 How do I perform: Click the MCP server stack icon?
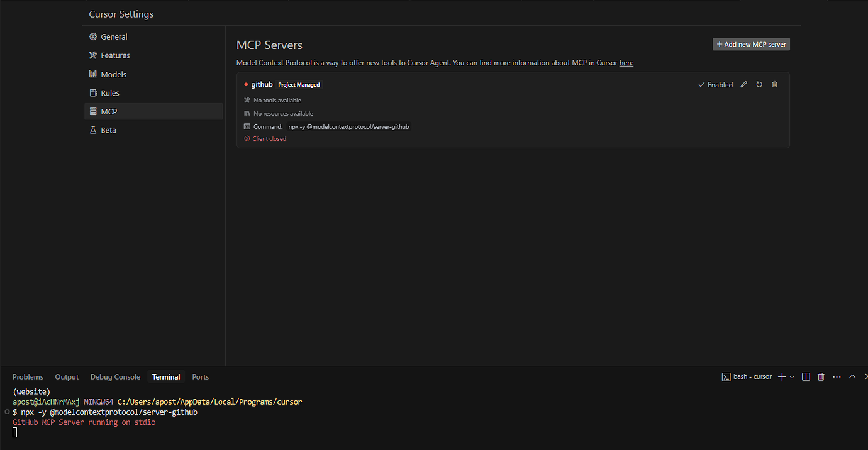point(93,111)
